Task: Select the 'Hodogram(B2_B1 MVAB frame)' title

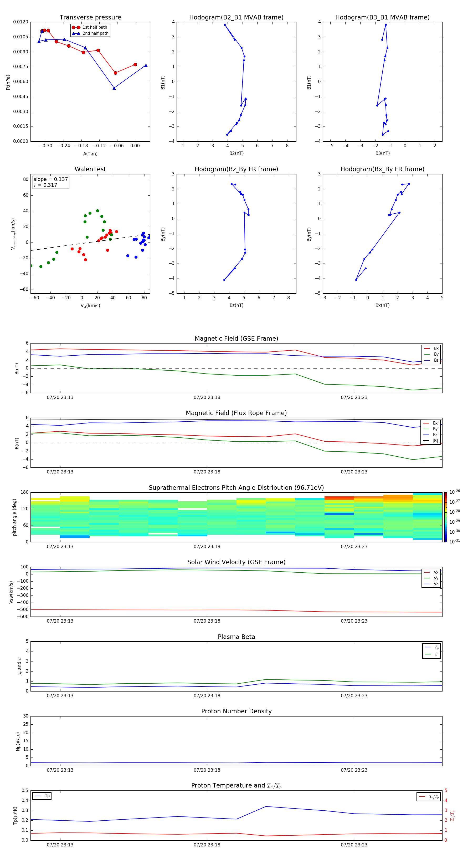Action: tap(236, 18)
